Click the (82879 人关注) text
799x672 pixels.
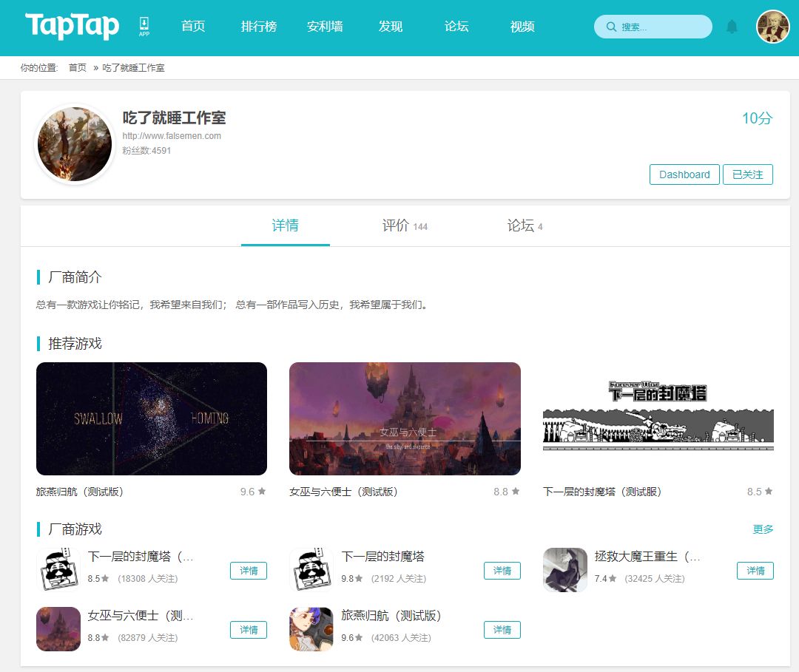point(148,638)
